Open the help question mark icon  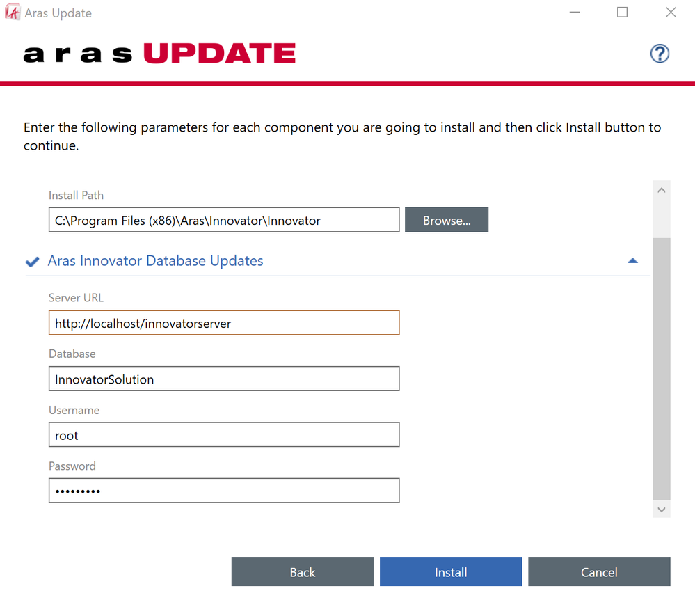tap(660, 54)
